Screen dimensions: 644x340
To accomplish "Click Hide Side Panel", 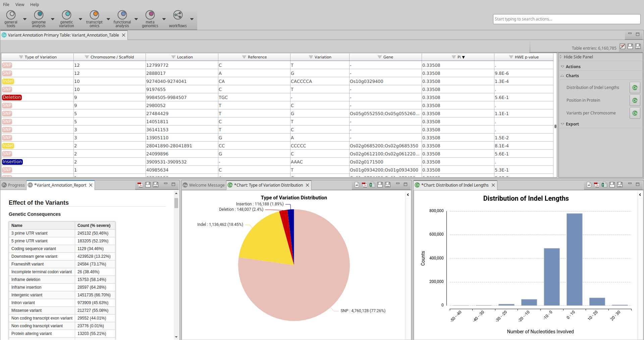I will (578, 57).
